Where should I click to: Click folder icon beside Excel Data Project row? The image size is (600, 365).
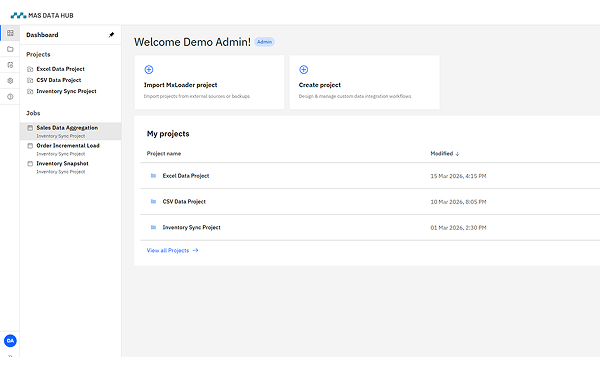(x=153, y=176)
